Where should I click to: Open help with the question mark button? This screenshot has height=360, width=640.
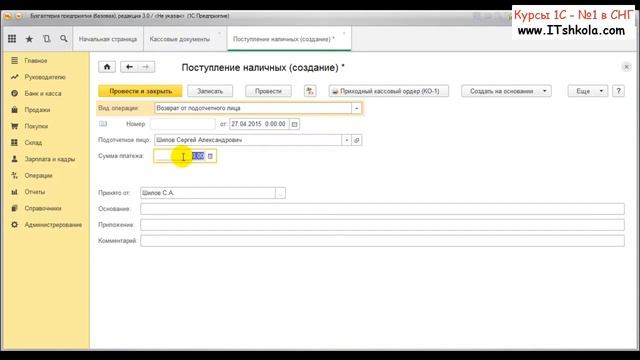pos(618,91)
